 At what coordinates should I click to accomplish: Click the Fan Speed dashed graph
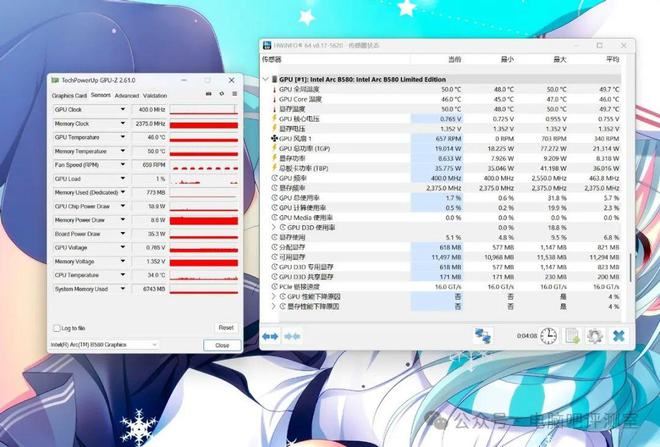coord(204,165)
